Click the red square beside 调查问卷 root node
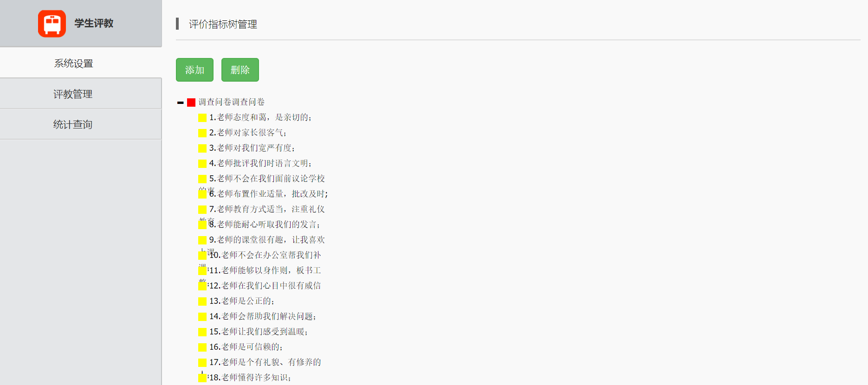 (x=191, y=103)
